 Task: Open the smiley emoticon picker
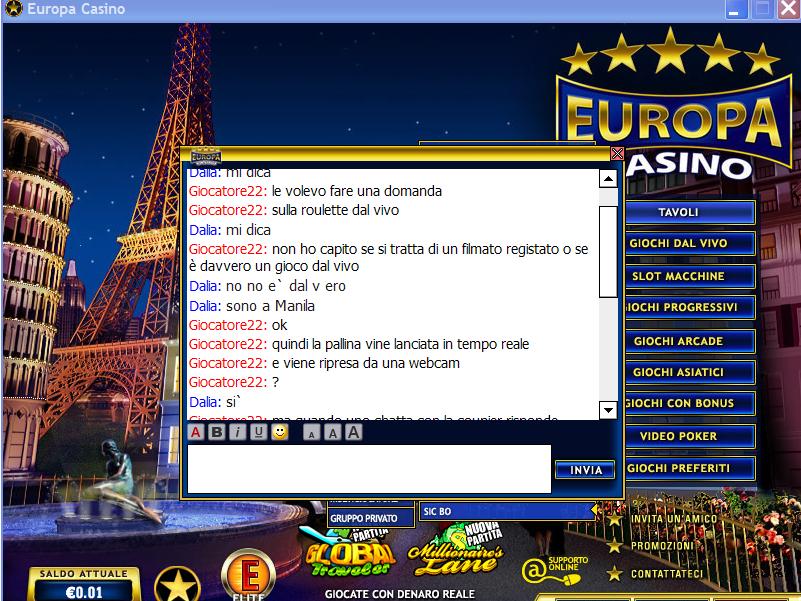click(279, 432)
